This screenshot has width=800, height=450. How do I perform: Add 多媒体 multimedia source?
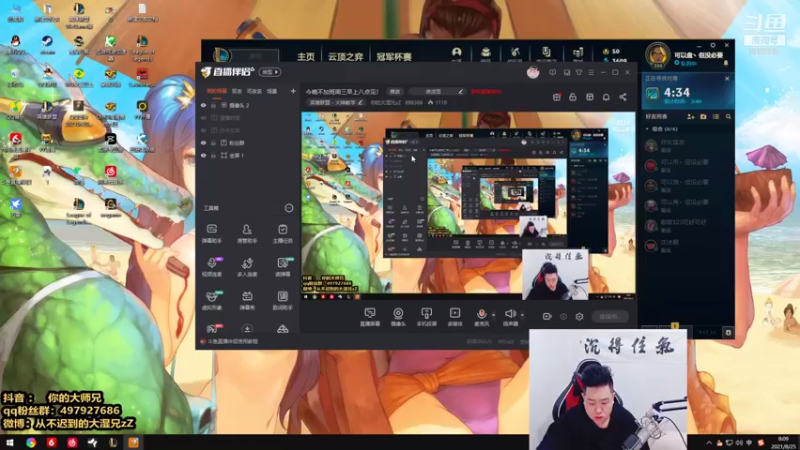click(455, 316)
